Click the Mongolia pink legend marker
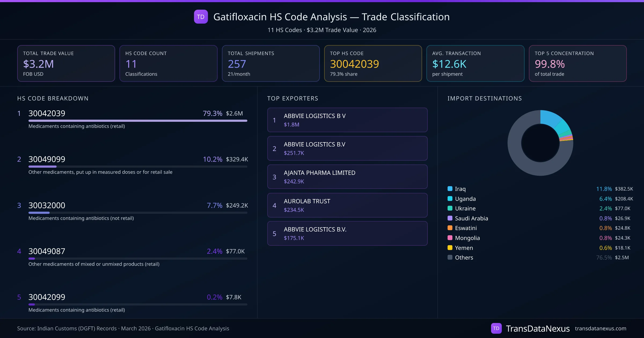This screenshot has width=644, height=338. (450, 238)
